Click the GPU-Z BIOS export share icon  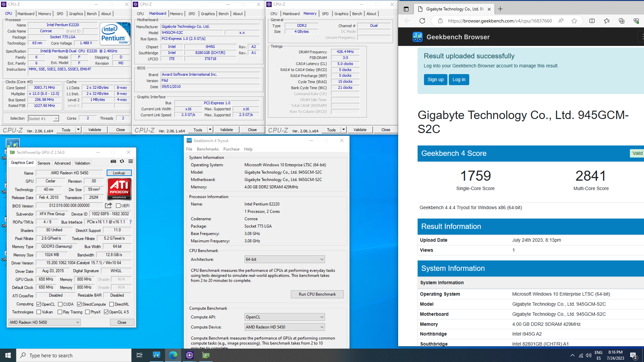point(108,205)
